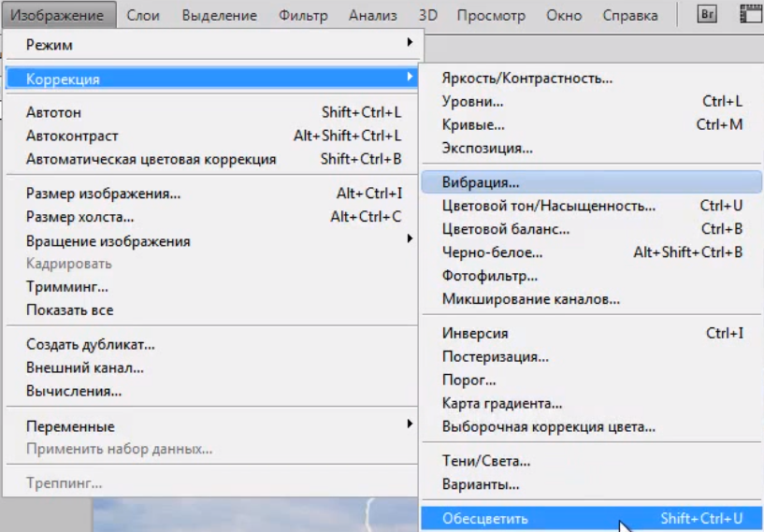Choose Создать дубликат command
The width and height of the screenshot is (764, 532).
click(x=212, y=344)
